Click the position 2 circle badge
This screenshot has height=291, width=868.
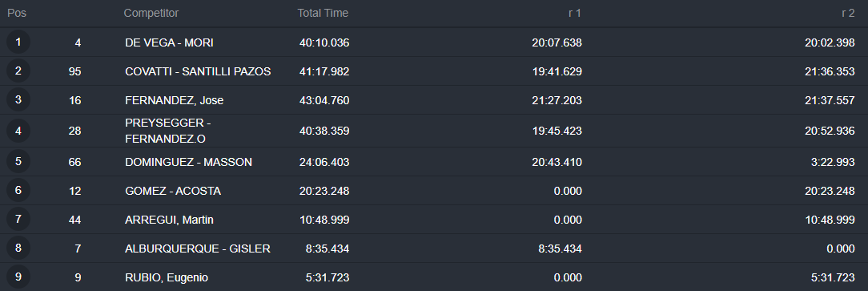pyautogui.click(x=18, y=71)
